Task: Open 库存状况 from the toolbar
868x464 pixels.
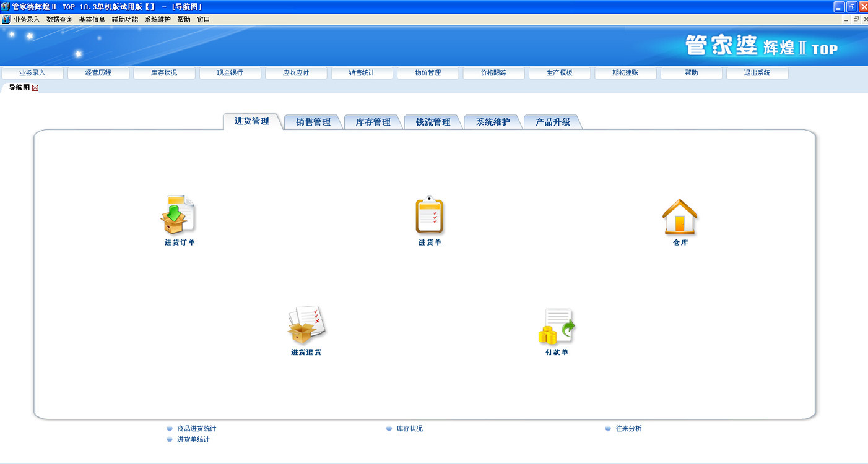Action: pyautogui.click(x=164, y=72)
